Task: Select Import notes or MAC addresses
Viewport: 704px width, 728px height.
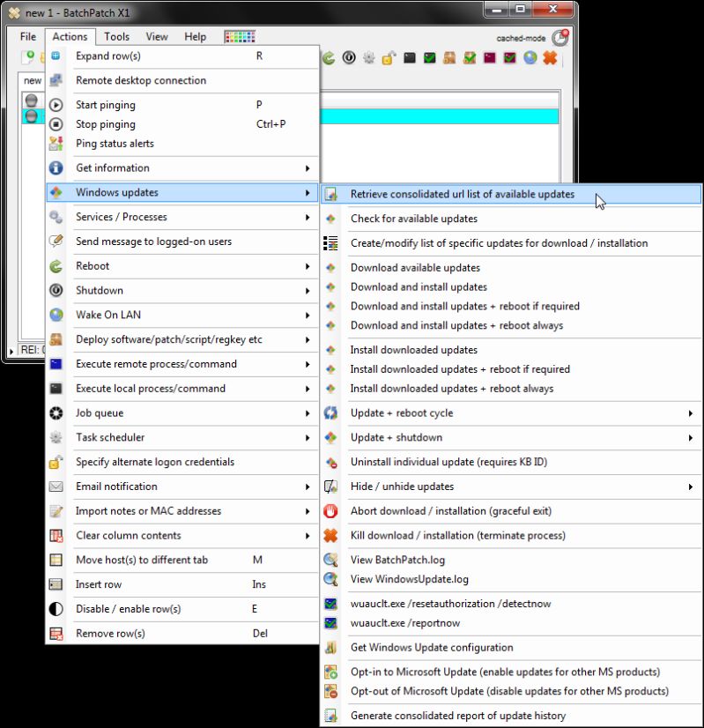Action: coord(182,511)
